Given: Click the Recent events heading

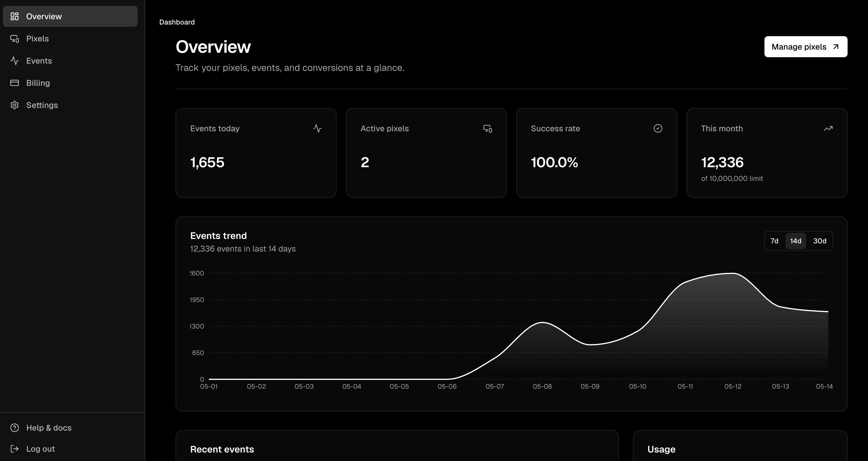Looking at the screenshot, I should click(222, 449).
